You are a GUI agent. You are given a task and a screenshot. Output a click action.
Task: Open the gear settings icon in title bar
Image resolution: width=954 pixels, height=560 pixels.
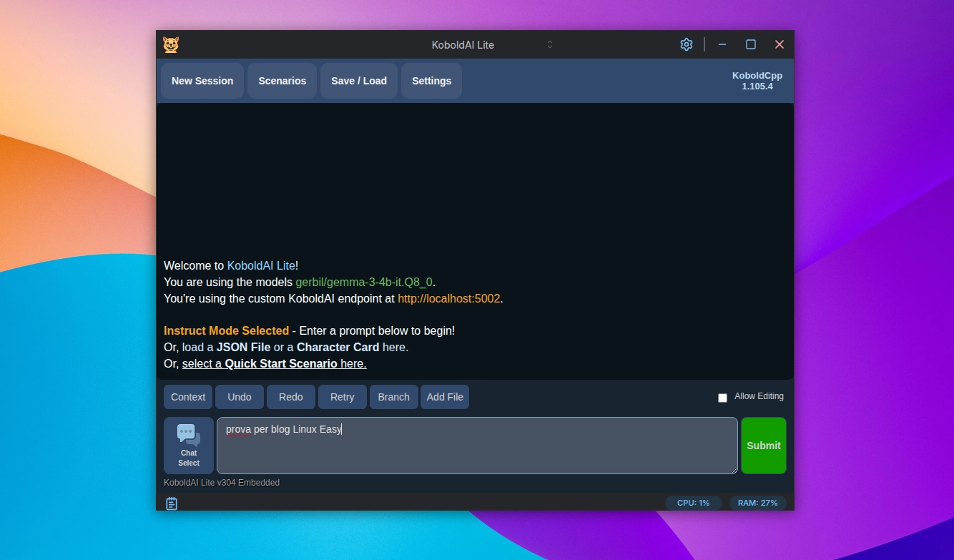(x=687, y=44)
